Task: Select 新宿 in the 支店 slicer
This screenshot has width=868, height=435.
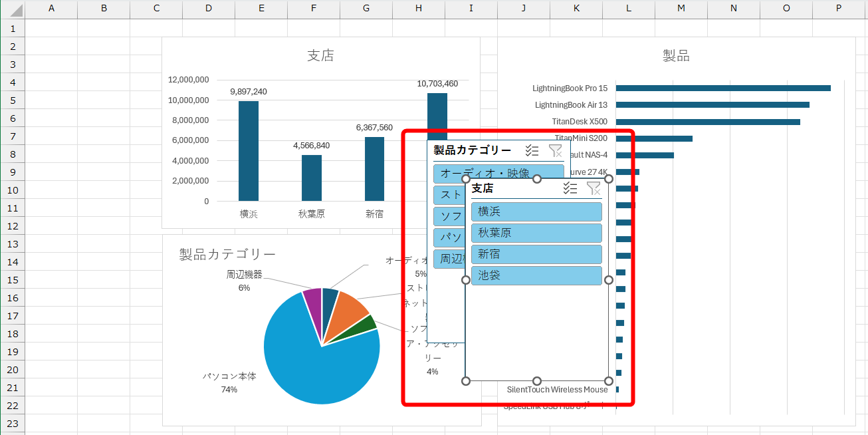Action: [536, 254]
